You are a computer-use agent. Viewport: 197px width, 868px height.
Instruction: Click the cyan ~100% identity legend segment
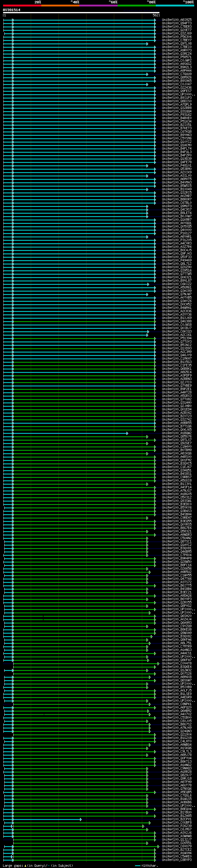tap(175, 6)
